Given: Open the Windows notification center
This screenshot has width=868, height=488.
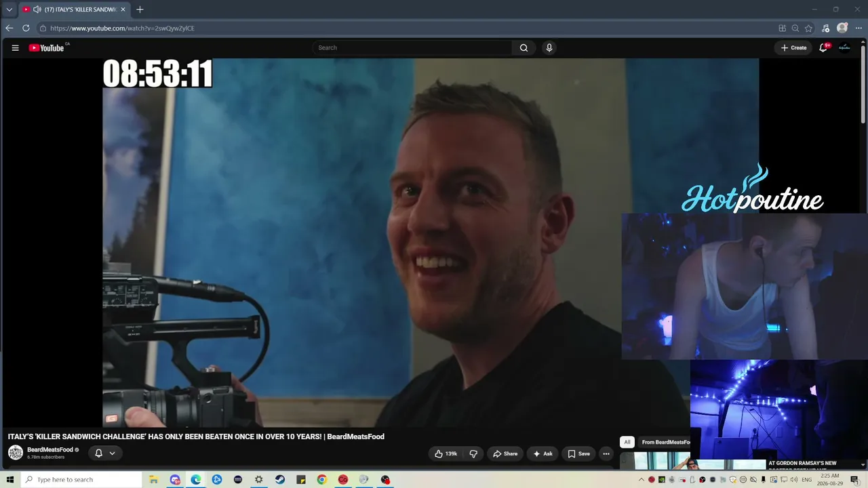Looking at the screenshot, I should pos(854,480).
